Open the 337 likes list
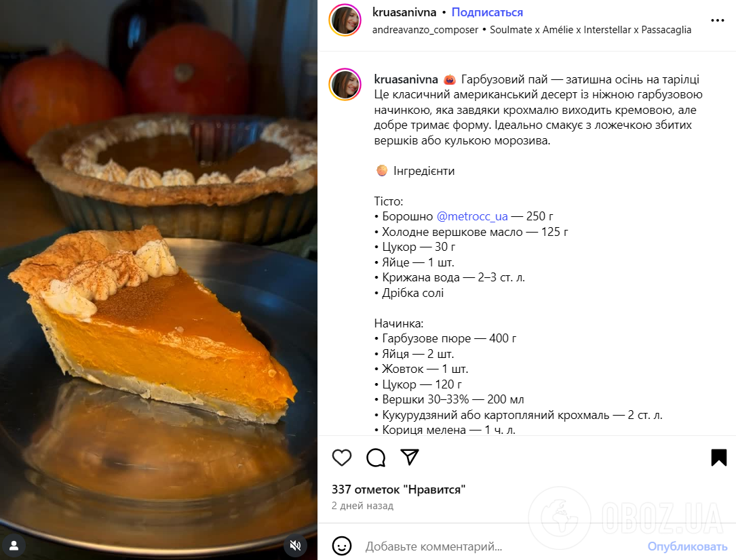Screen dimensions: 736x560 tap(398, 489)
